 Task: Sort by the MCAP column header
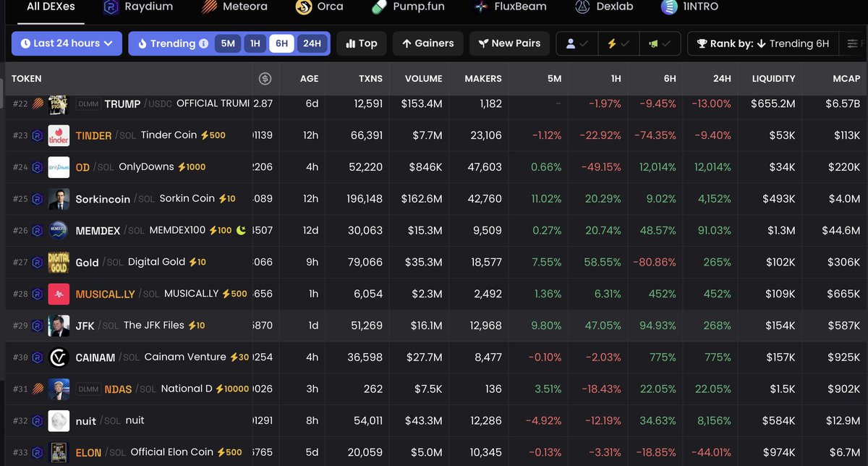click(846, 78)
